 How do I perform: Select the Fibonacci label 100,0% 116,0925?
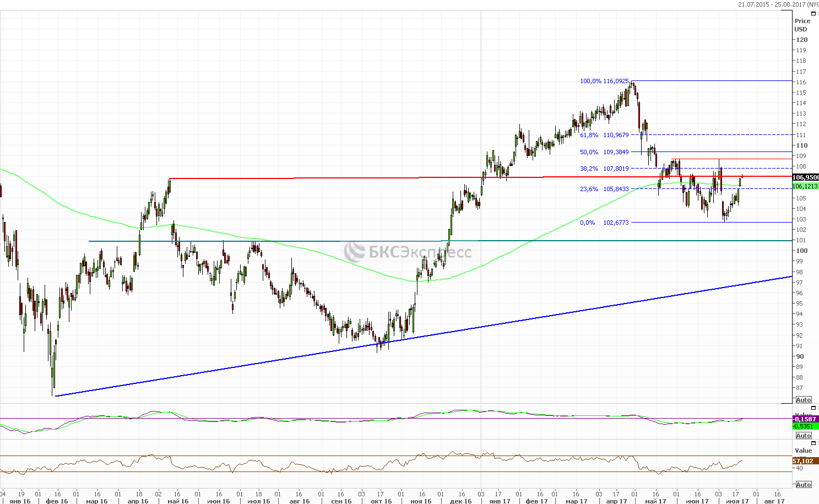[604, 81]
